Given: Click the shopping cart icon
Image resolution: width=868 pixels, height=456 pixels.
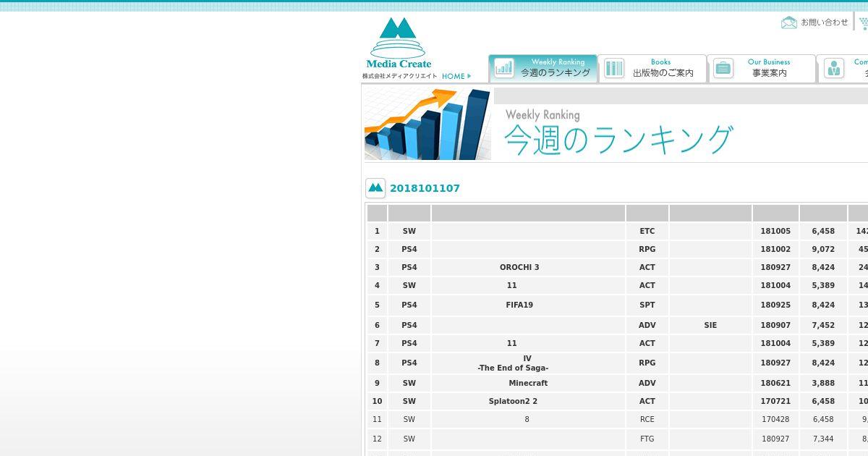Looking at the screenshot, I should [863, 23].
